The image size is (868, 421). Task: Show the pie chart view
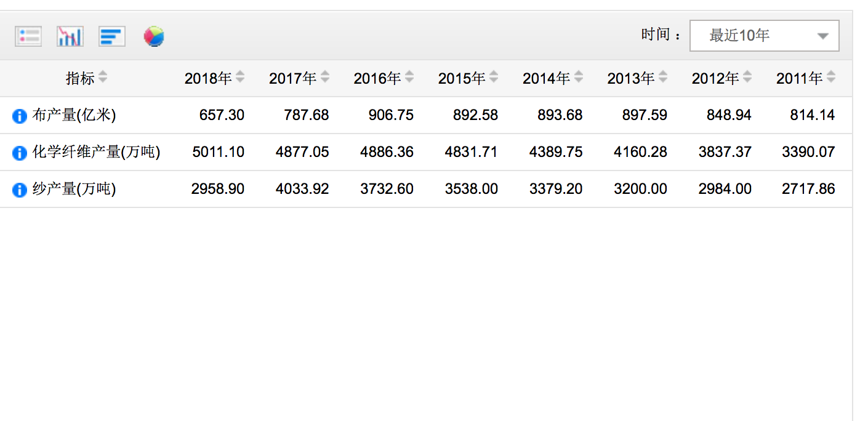click(x=154, y=36)
